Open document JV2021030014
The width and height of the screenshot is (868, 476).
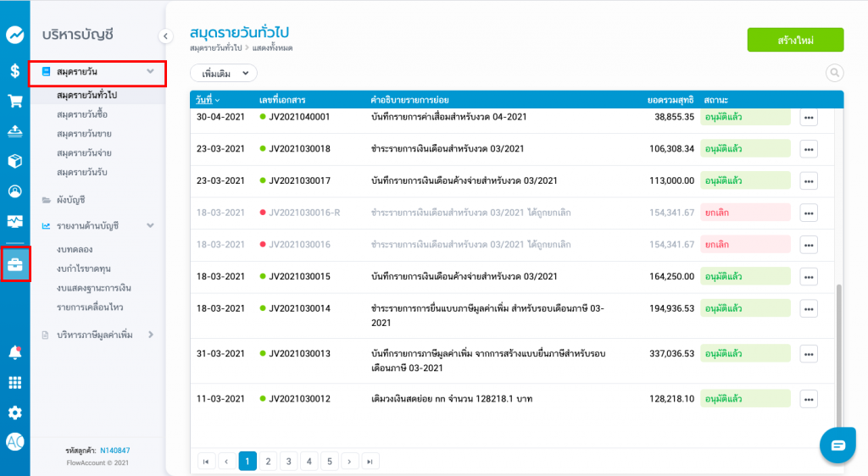(299, 308)
